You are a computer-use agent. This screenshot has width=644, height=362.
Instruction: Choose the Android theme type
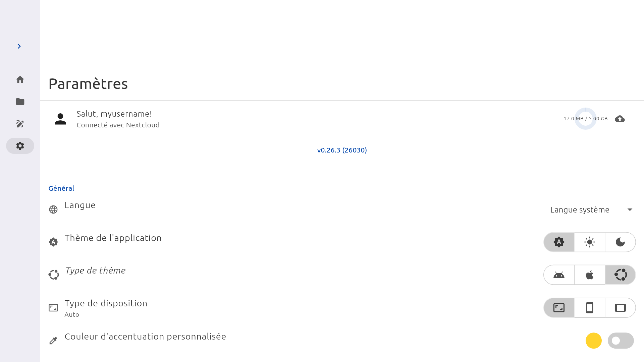tap(559, 275)
